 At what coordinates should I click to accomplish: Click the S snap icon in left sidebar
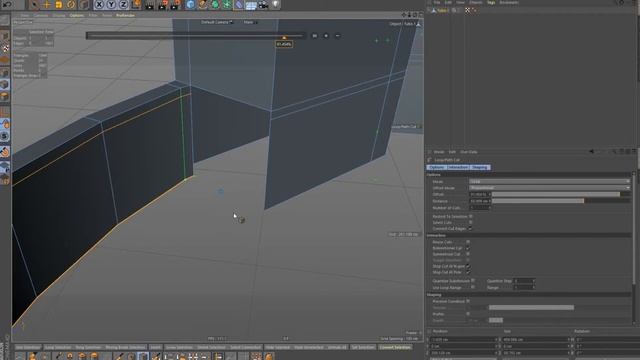pos(5,136)
